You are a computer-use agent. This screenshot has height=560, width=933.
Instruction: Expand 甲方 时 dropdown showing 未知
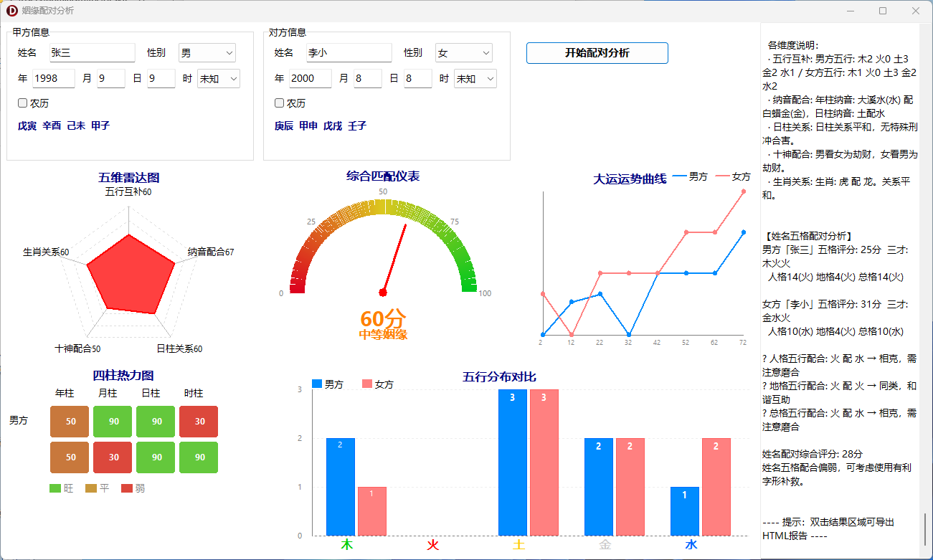218,79
